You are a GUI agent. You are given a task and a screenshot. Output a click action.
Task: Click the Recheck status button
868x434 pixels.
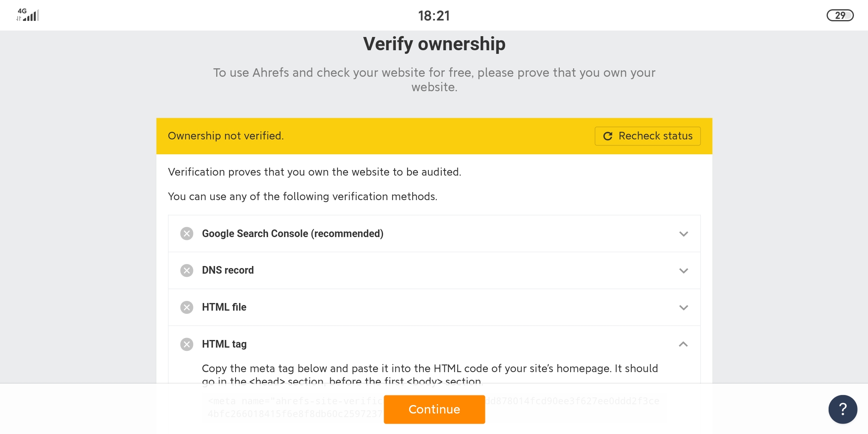(x=647, y=136)
